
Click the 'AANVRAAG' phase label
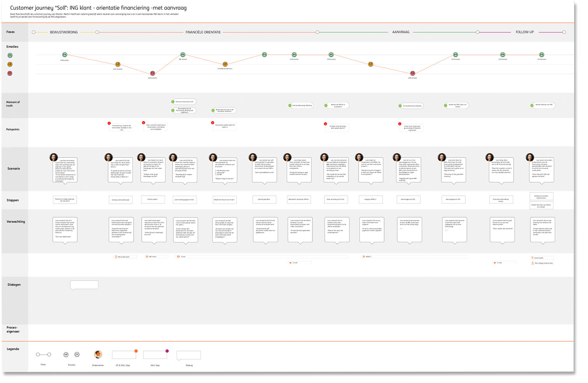pyautogui.click(x=401, y=32)
